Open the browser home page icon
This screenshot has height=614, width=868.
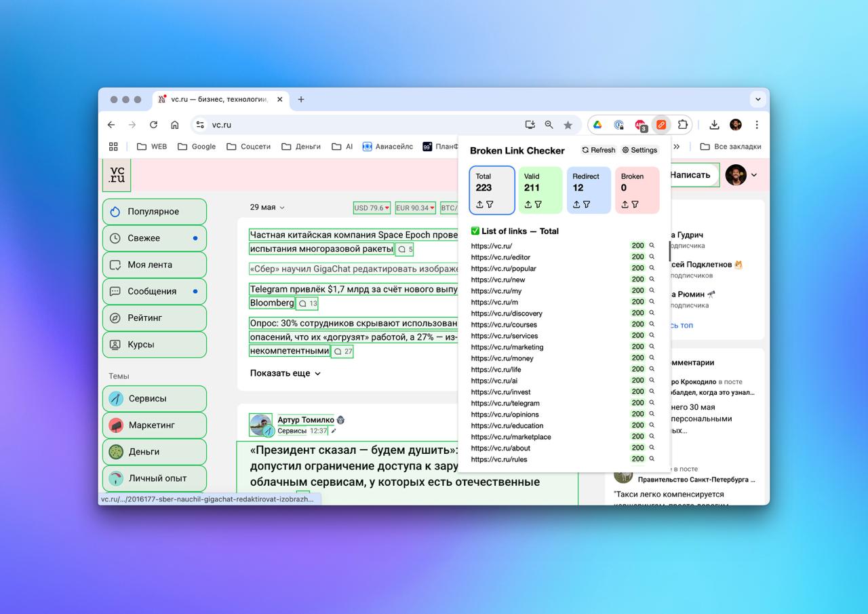[x=174, y=125]
